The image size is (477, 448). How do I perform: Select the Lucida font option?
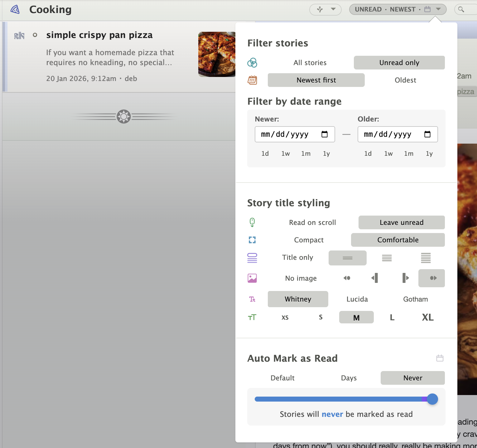pos(357,299)
